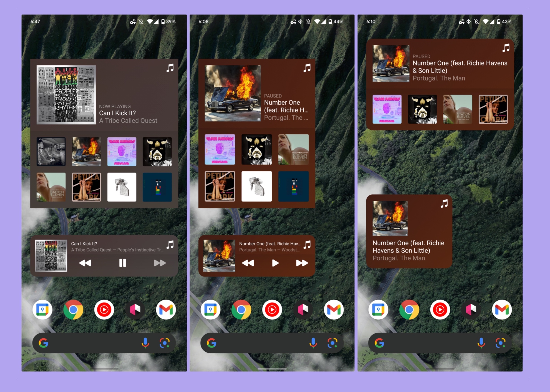Image resolution: width=550 pixels, height=392 pixels.
Task: Open black masked face album on middle phone
Action: click(257, 150)
